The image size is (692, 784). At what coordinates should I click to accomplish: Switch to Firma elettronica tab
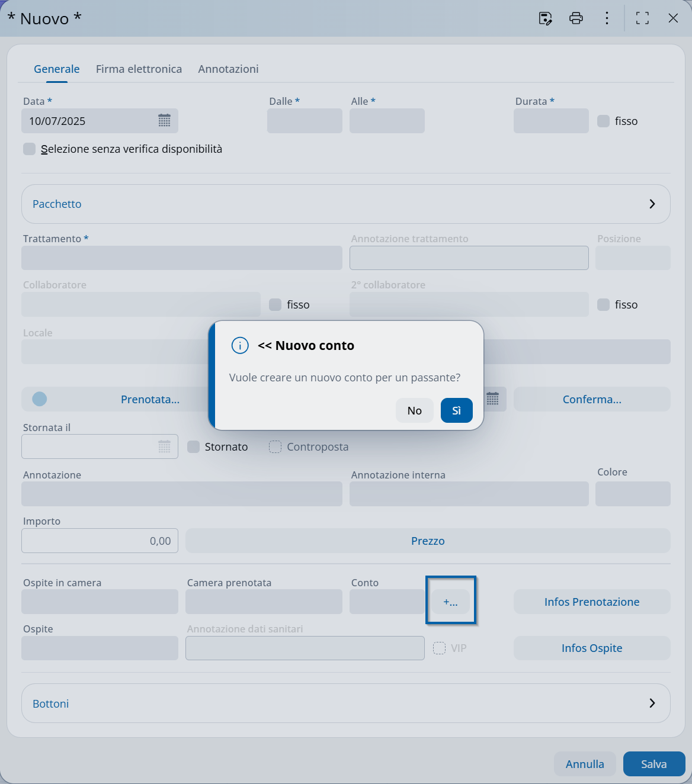pyautogui.click(x=139, y=69)
